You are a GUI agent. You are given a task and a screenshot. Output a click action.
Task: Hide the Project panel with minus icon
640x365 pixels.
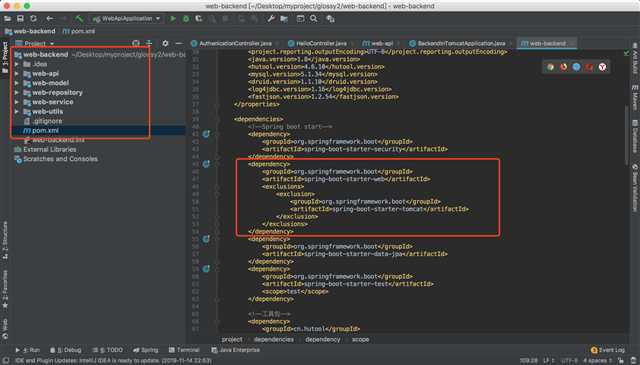[178, 43]
